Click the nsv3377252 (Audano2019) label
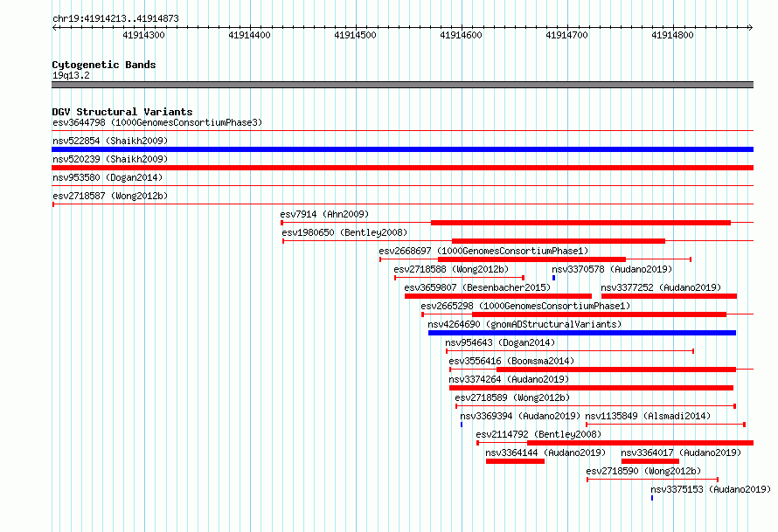The width and height of the screenshot is (778, 532). 661,287
